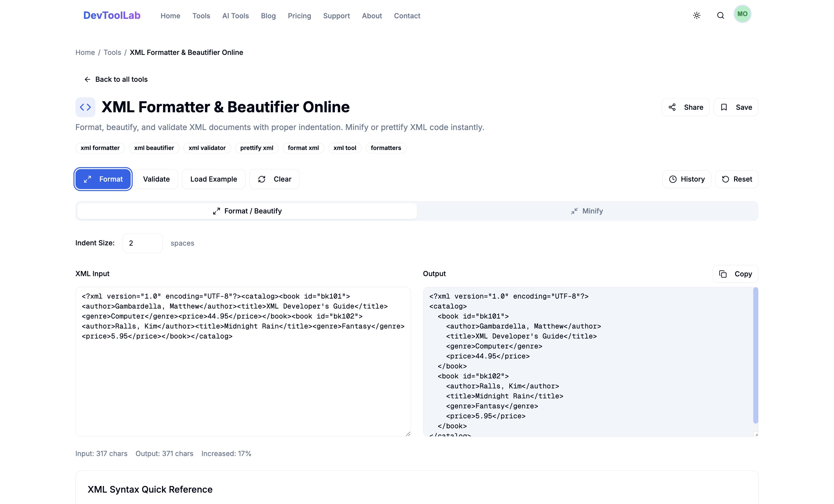834x504 pixels.
Task: Click the Validate button
Action: click(156, 179)
